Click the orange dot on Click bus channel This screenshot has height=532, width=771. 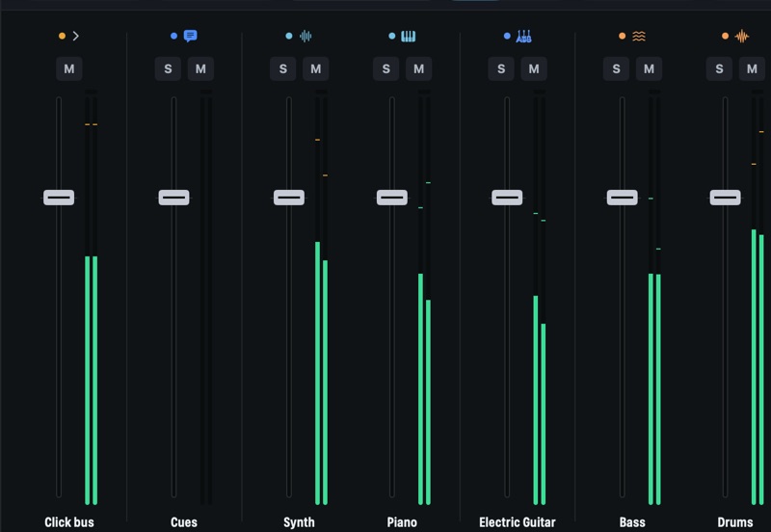coord(62,36)
